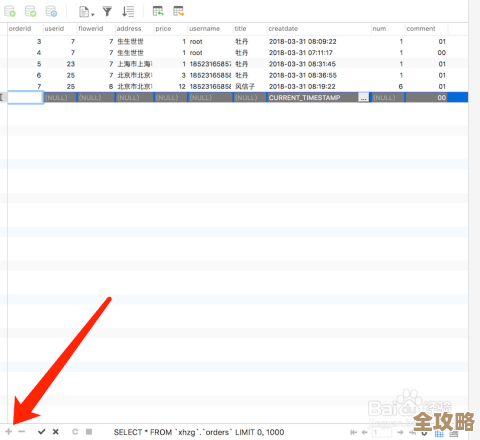Click the userid 23 cell
Viewport: 480px width, 440px height.
[x=71, y=64]
